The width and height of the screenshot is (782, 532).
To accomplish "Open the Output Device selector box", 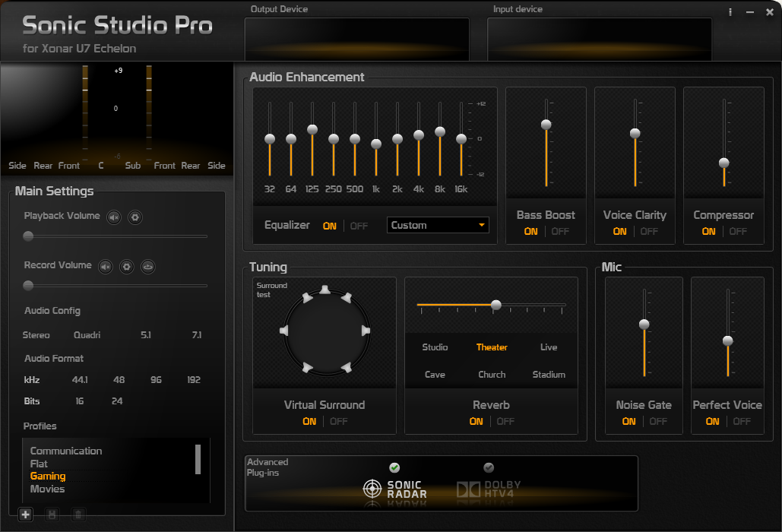I will tap(357, 39).
